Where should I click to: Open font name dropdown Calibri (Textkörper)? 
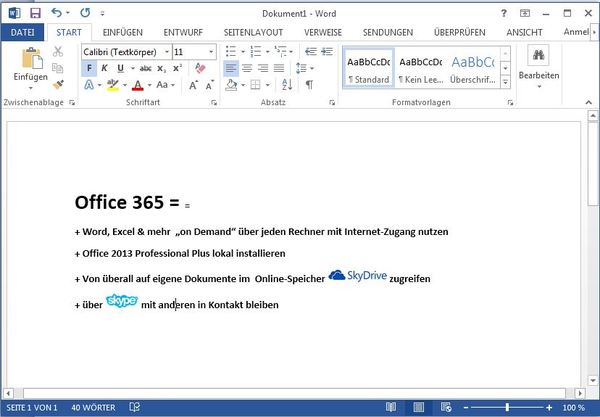coord(167,52)
